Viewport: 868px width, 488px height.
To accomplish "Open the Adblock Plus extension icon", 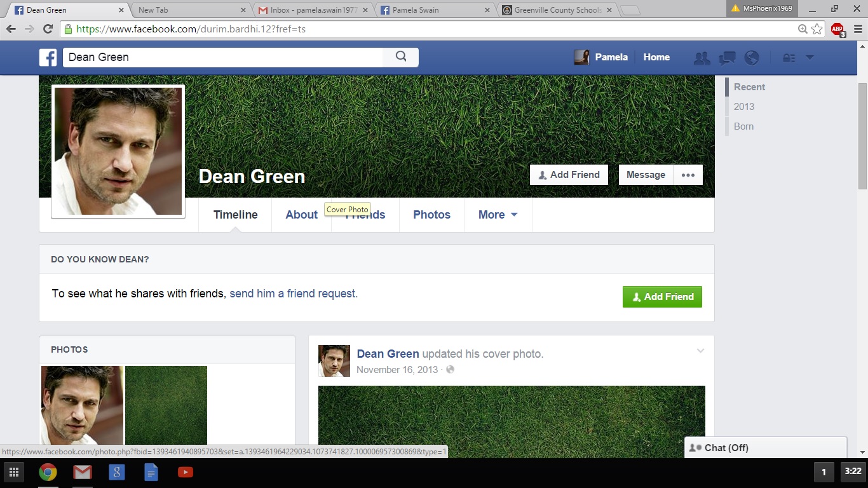I will [838, 29].
